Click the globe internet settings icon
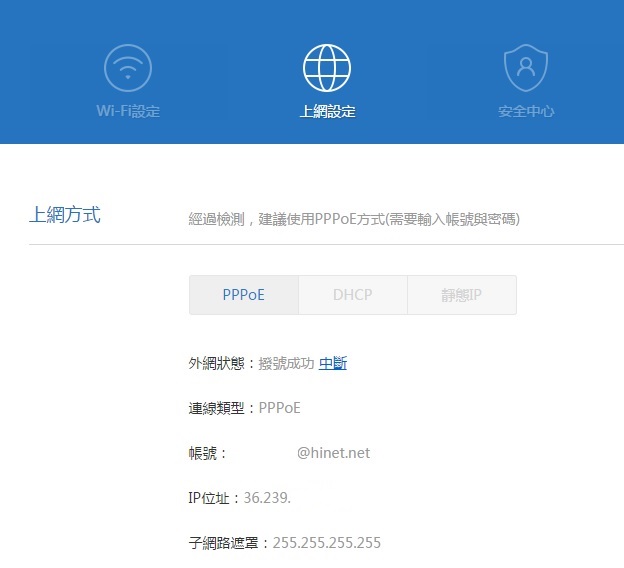624x568 pixels. point(327,68)
